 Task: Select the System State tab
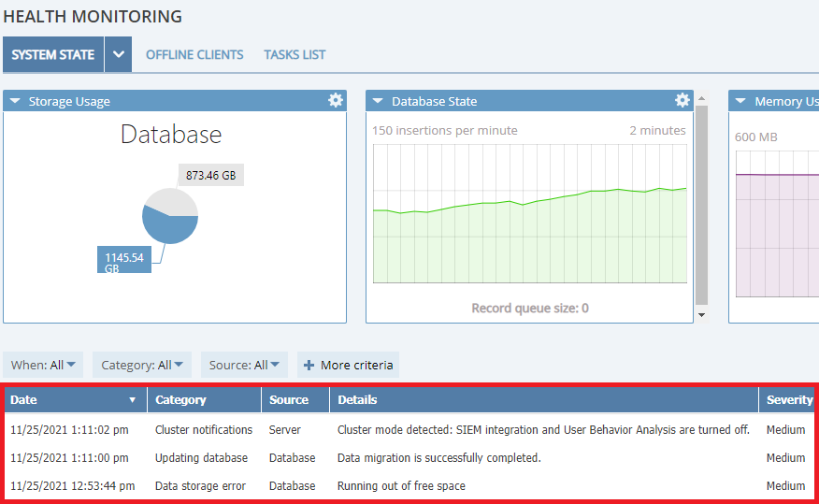53,54
